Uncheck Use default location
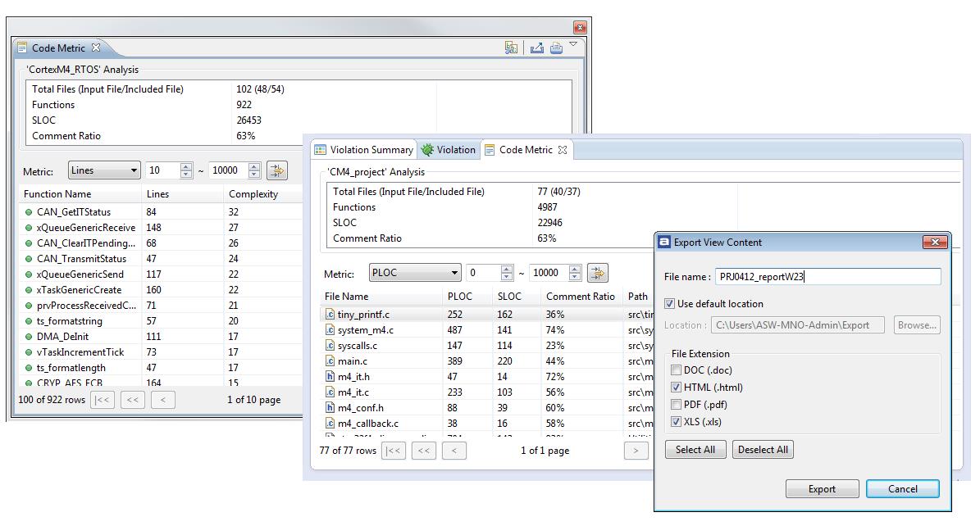This screenshot has height=526, width=980. [x=670, y=304]
